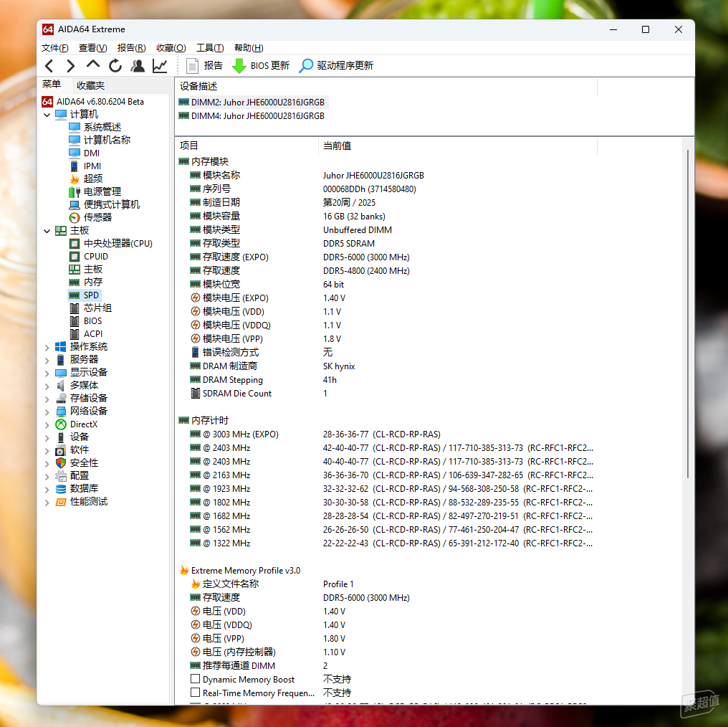Expand the 性能测试 tree node

tap(47, 502)
